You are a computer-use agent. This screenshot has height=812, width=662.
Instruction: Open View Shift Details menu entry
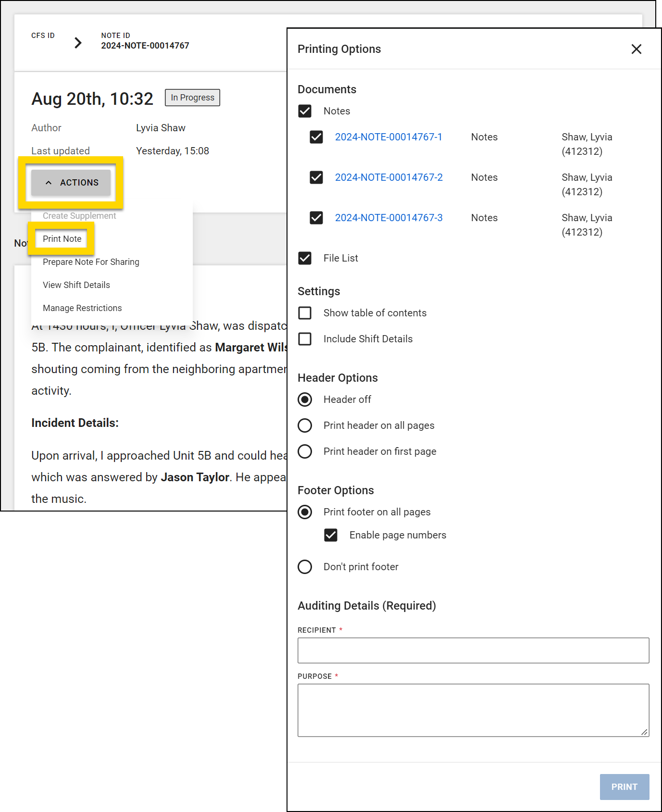coord(76,285)
